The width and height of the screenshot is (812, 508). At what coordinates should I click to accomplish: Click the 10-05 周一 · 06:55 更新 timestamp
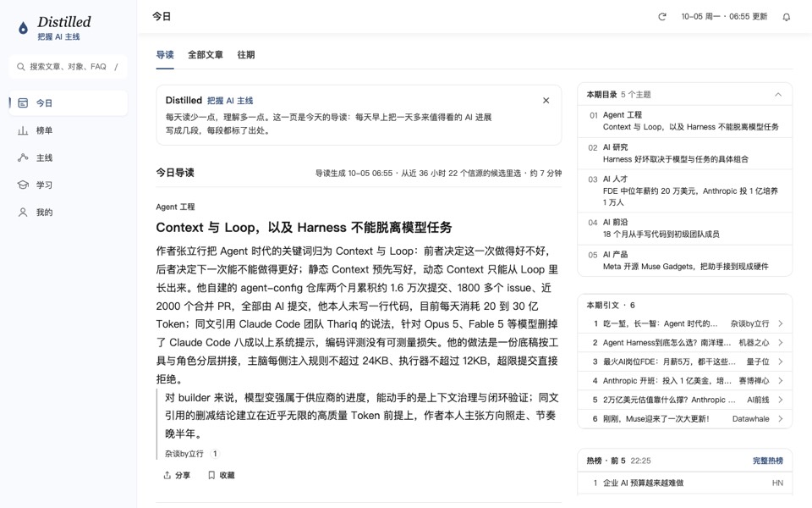click(x=724, y=17)
